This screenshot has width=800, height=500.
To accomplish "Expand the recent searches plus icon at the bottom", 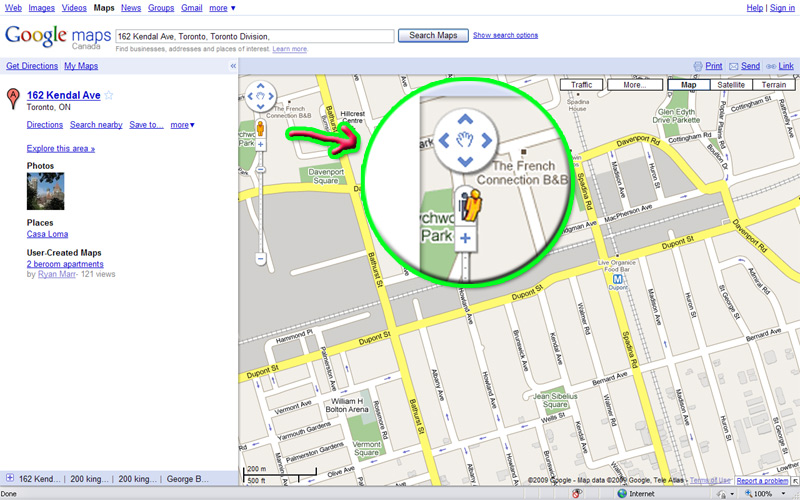I will click(10, 478).
